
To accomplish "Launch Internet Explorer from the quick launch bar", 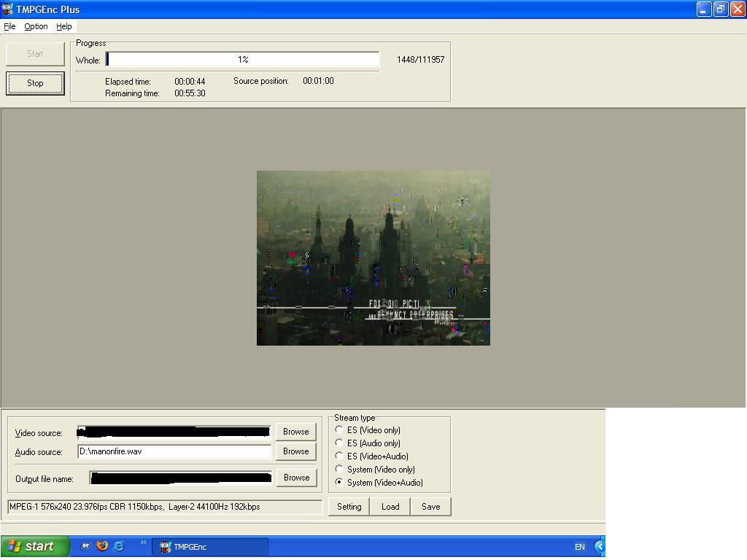I will pos(119,545).
